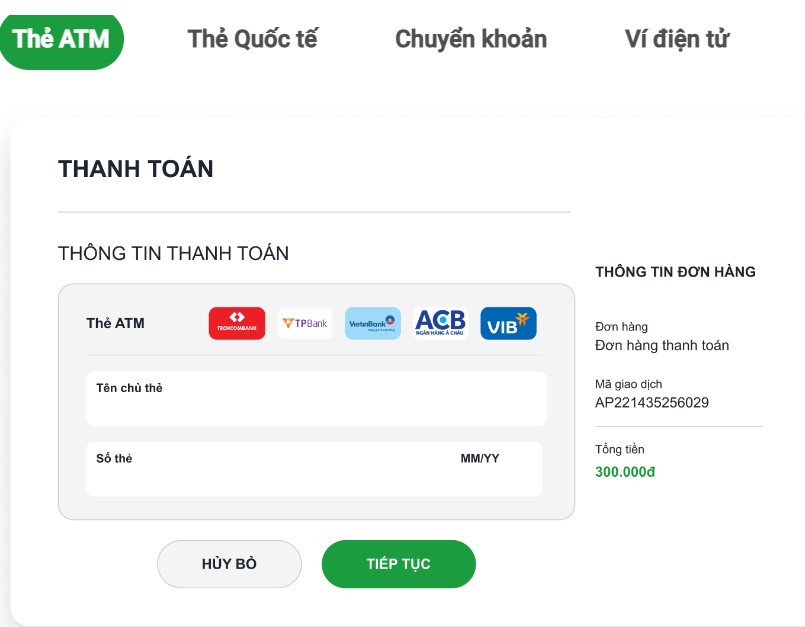
Task: Choose the VIB bank logo
Action: pyautogui.click(x=508, y=324)
